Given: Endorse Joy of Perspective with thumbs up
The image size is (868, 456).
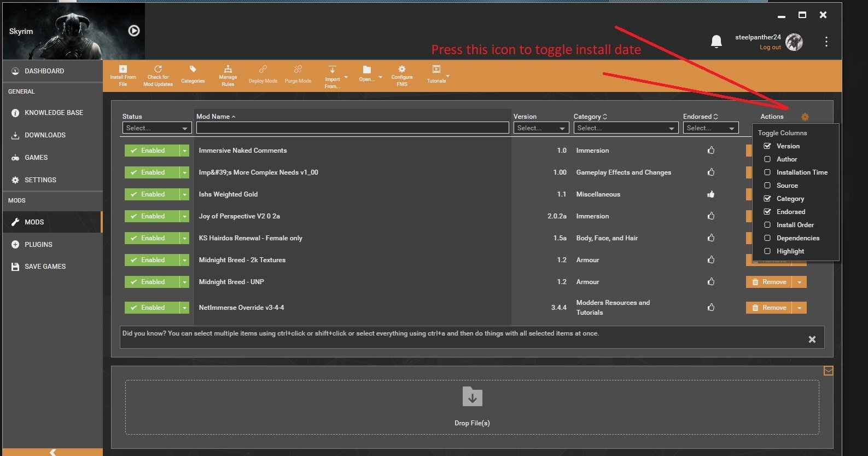Looking at the screenshot, I should point(711,216).
